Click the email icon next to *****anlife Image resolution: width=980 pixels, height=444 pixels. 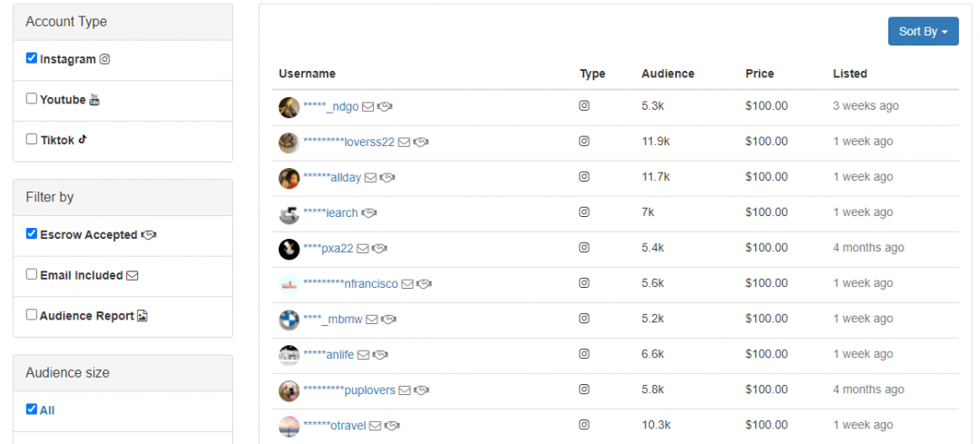364,355
